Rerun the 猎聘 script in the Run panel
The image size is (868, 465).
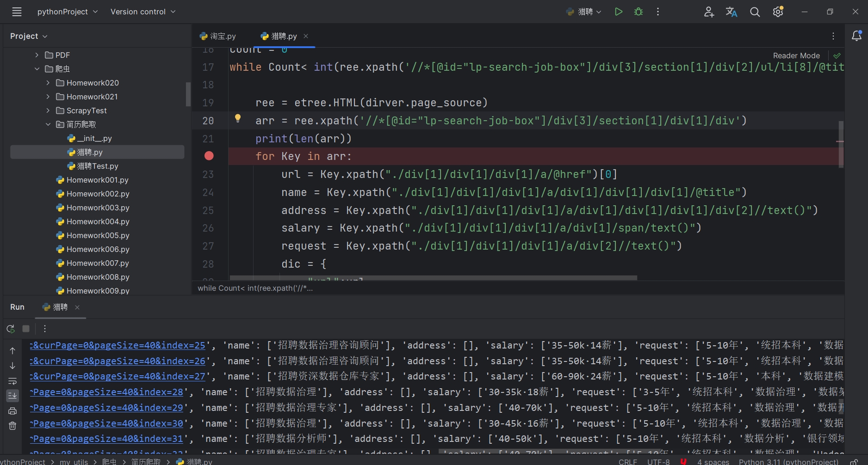tap(11, 329)
